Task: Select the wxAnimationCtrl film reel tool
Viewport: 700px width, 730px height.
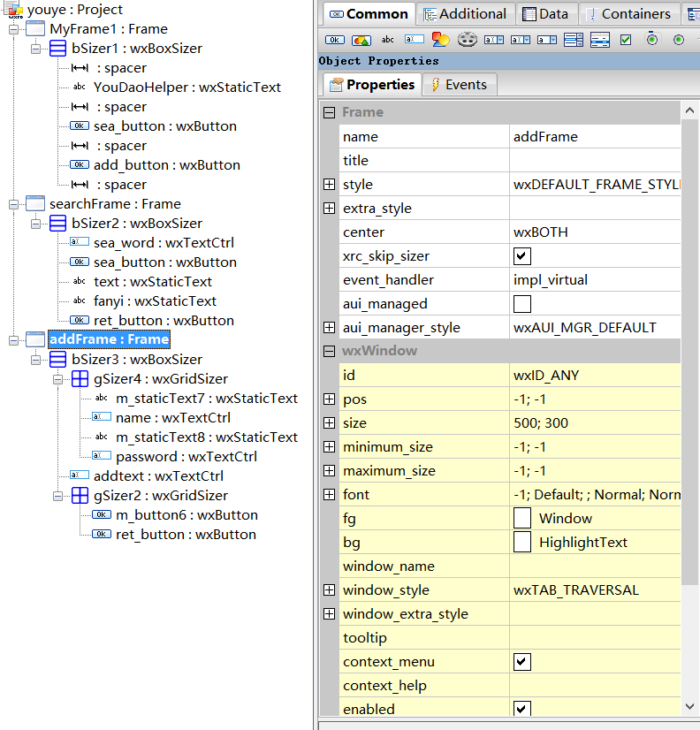Action: [x=468, y=40]
